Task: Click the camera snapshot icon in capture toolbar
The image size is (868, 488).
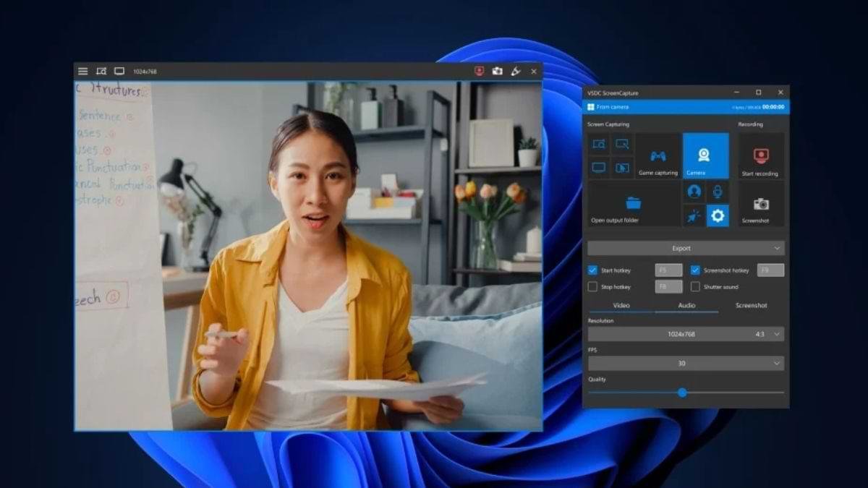Action: pyautogui.click(x=498, y=71)
